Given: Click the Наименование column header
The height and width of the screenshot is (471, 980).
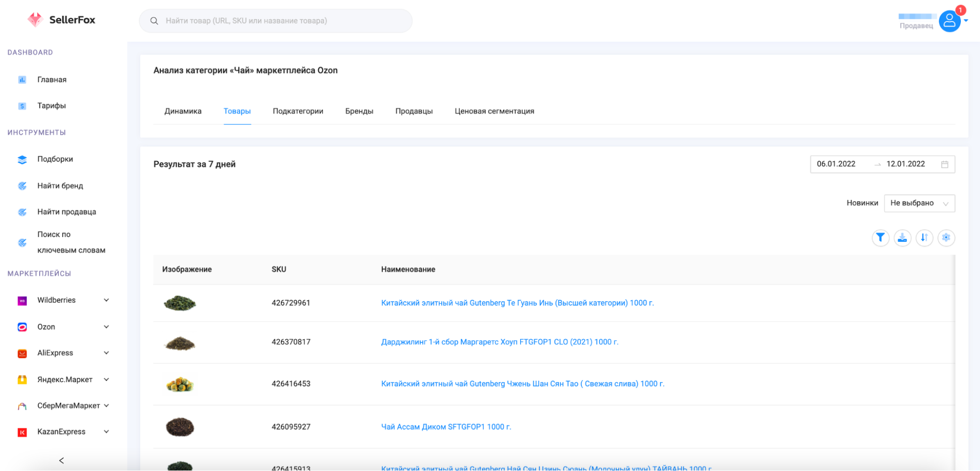Looking at the screenshot, I should point(408,269).
